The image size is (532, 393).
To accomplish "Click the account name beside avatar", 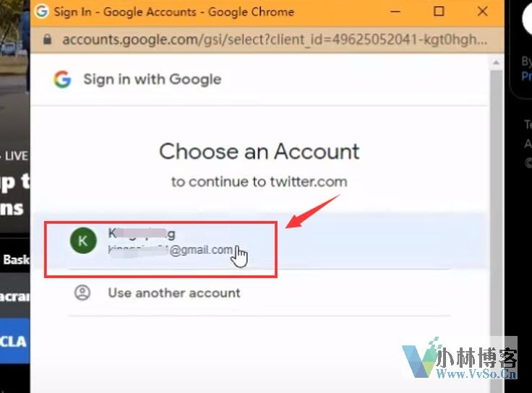I will [142, 233].
